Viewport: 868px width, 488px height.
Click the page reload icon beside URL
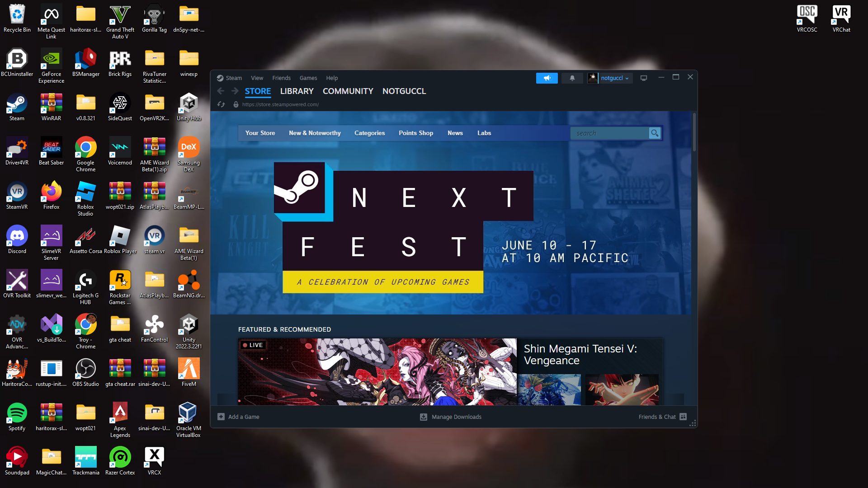point(221,104)
